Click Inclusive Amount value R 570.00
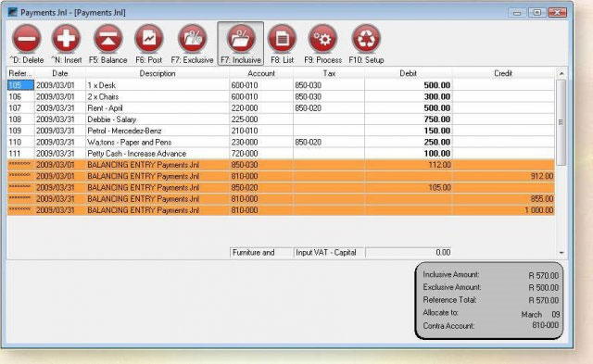 tap(544, 276)
